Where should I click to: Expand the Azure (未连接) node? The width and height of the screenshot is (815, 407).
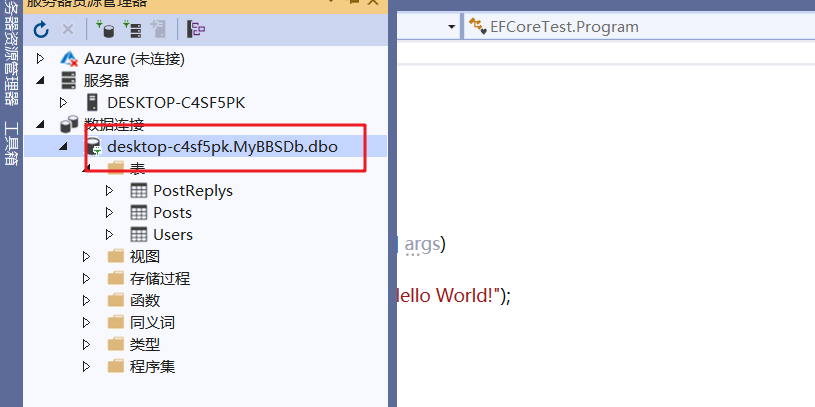41,59
